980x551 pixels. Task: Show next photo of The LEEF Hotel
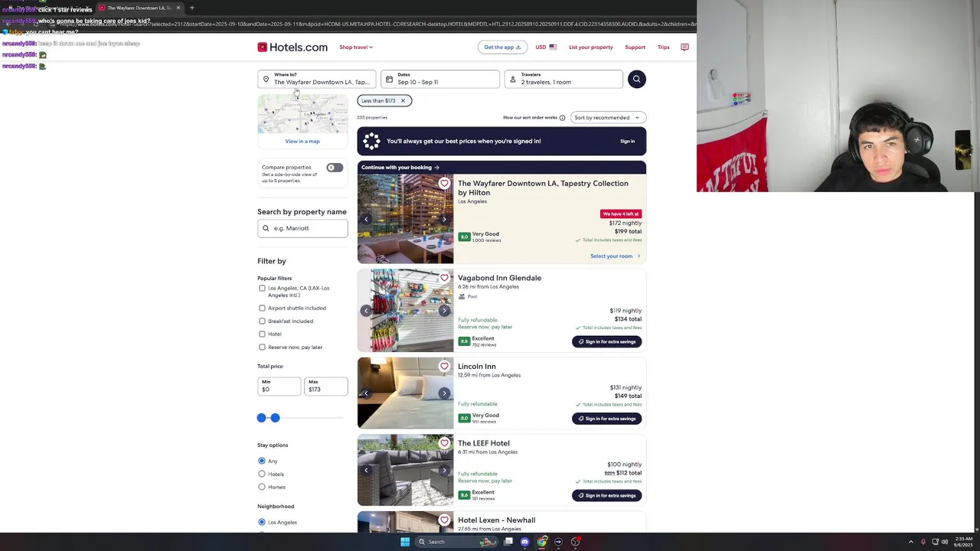point(444,471)
